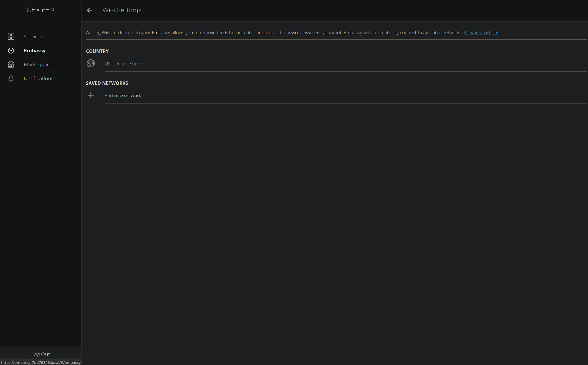Click the WiFi Settings page title
588x365 pixels.
tap(122, 10)
